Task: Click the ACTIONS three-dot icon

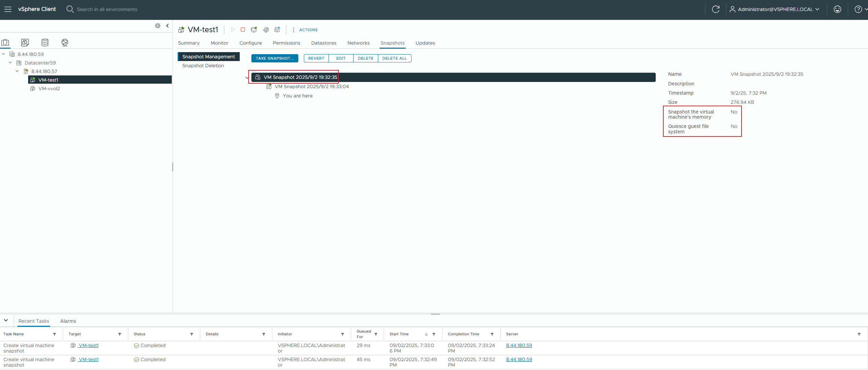Action: coord(293,30)
